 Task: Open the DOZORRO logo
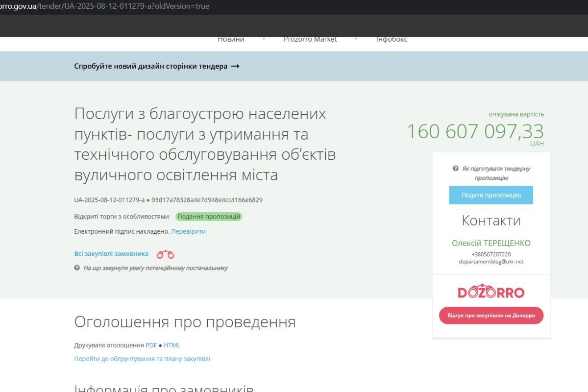[491, 292]
